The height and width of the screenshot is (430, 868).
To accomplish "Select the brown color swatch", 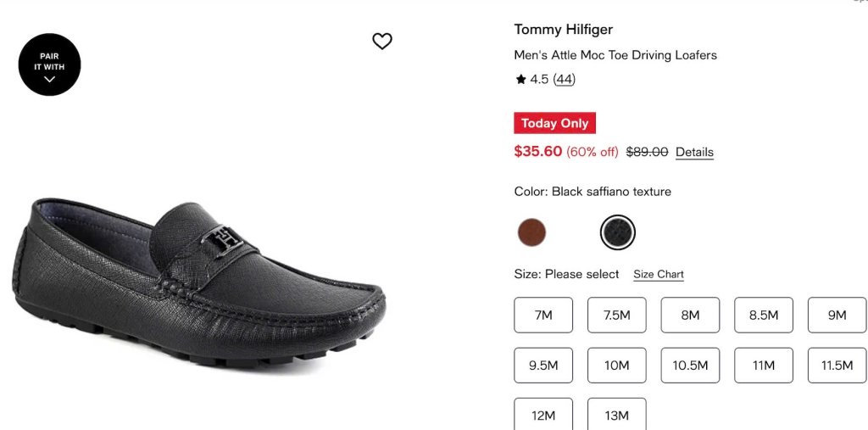I will (531, 232).
